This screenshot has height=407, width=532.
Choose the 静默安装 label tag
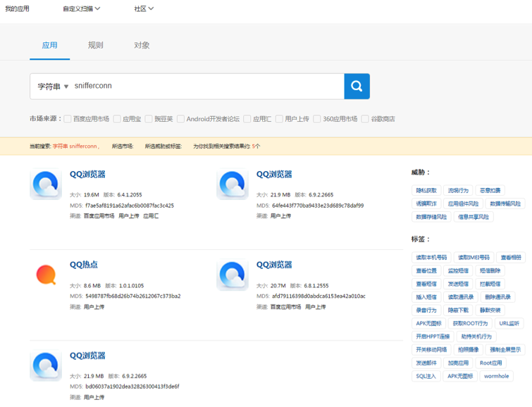pos(490,310)
